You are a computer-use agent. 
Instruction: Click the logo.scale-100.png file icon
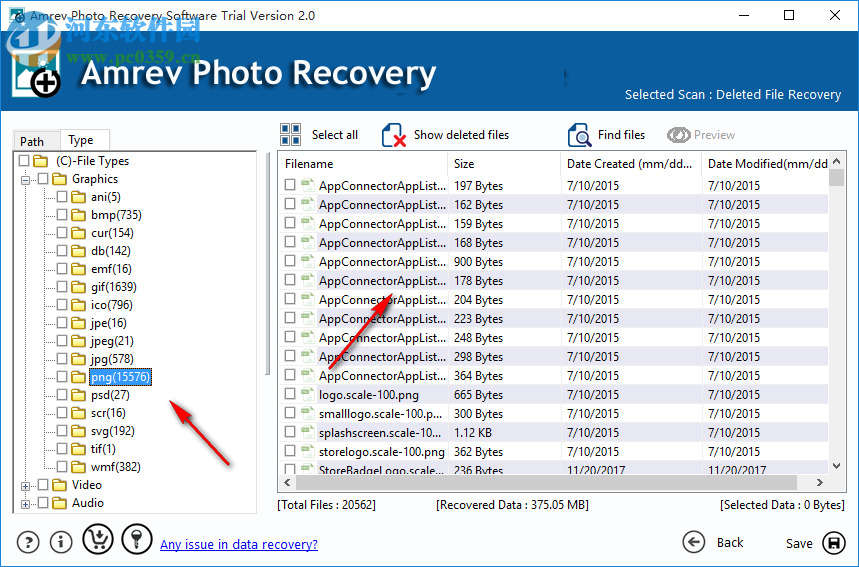point(307,393)
